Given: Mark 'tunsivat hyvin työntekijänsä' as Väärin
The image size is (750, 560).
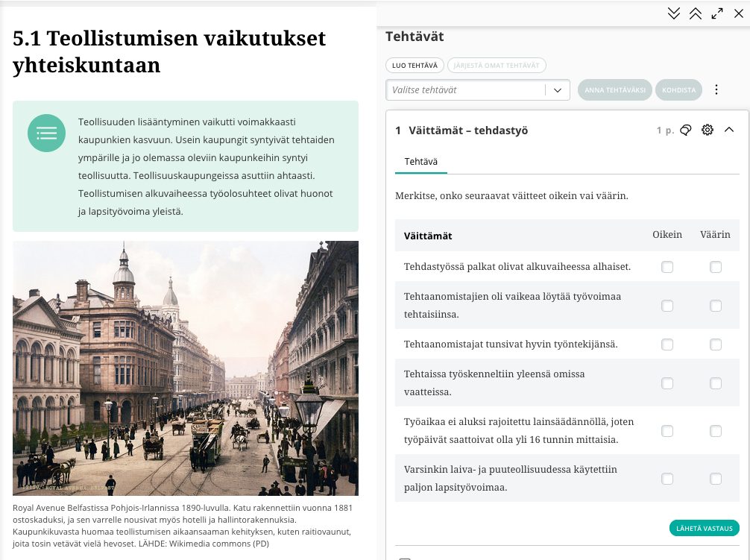Looking at the screenshot, I should click(x=716, y=345).
